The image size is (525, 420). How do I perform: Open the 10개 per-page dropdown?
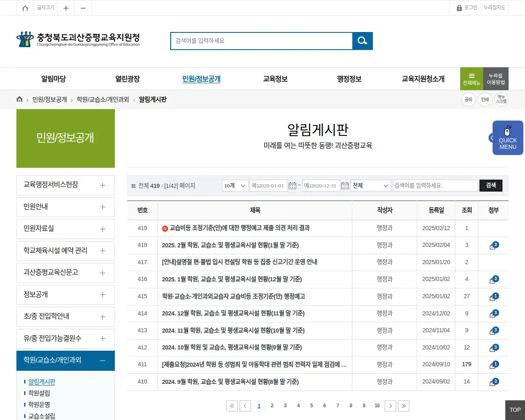pos(235,186)
